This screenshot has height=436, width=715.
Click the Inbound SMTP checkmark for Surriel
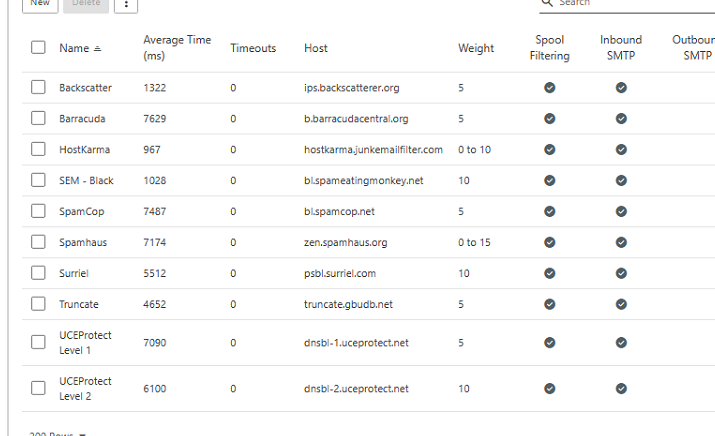621,274
